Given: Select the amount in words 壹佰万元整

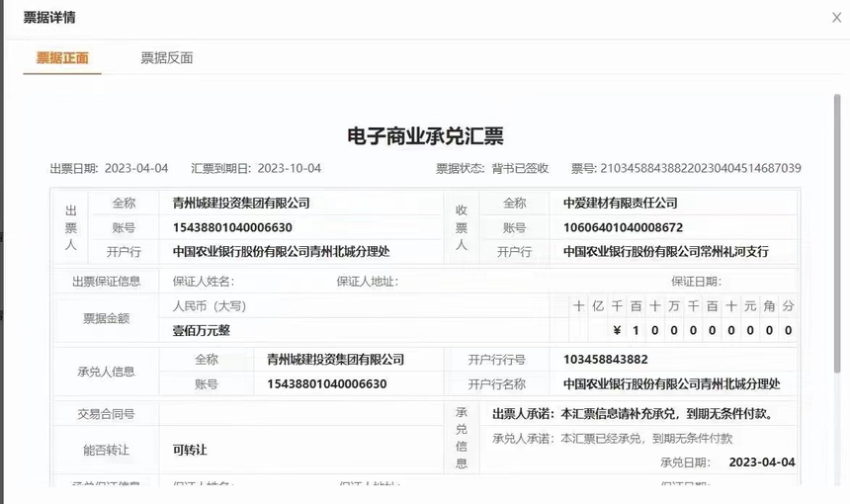Looking at the screenshot, I should click(x=202, y=331).
